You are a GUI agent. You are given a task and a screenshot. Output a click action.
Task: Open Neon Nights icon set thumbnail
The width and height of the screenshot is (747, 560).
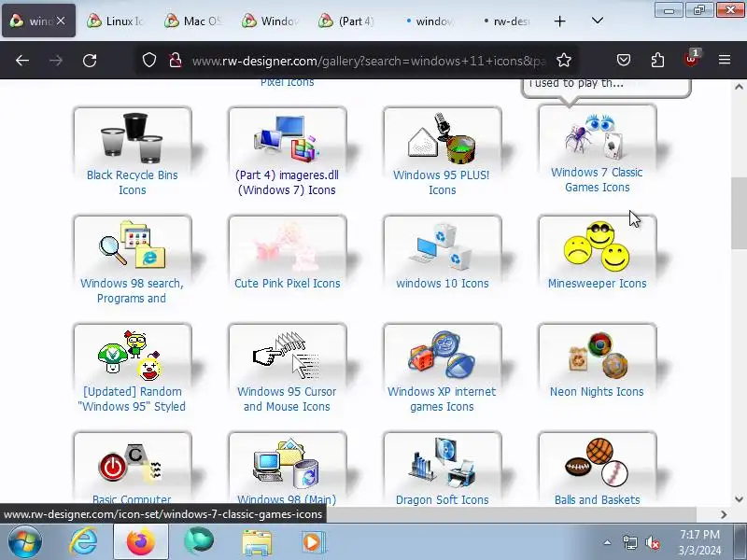(598, 354)
